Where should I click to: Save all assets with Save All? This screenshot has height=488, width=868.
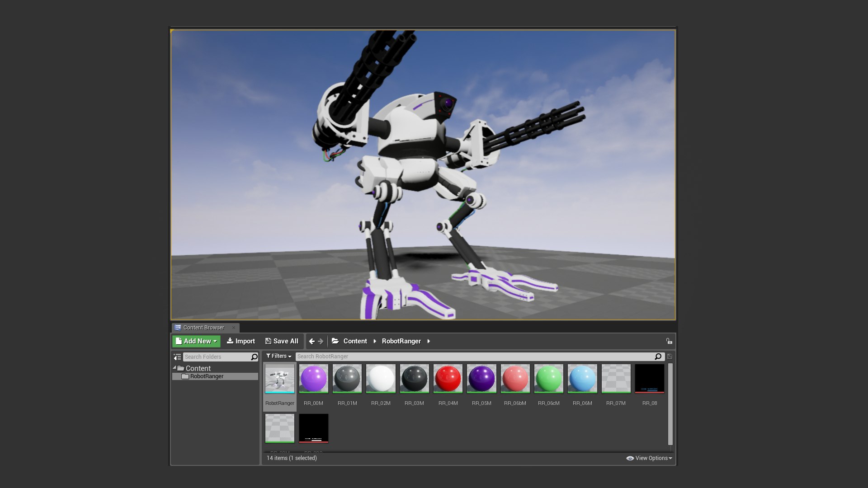coord(282,341)
